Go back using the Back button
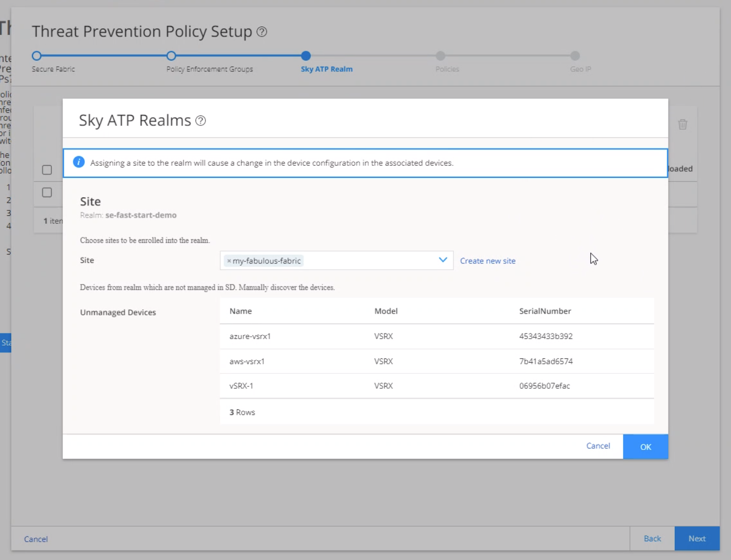Viewport: 731px width, 560px height. pyautogui.click(x=652, y=538)
